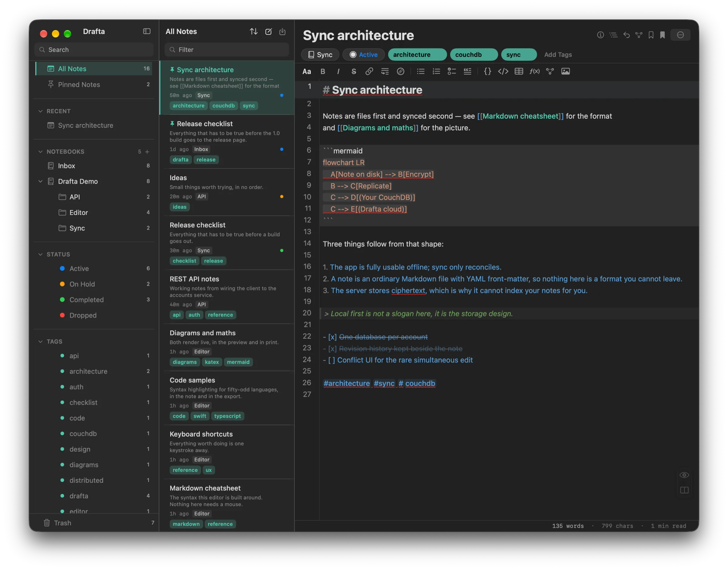Apply italic formatting

(338, 71)
